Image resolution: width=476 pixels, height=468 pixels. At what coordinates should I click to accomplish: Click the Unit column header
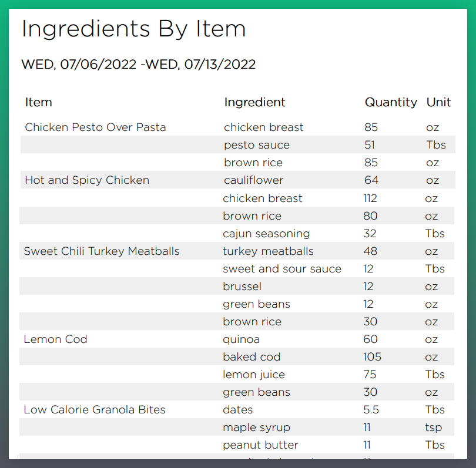[438, 102]
